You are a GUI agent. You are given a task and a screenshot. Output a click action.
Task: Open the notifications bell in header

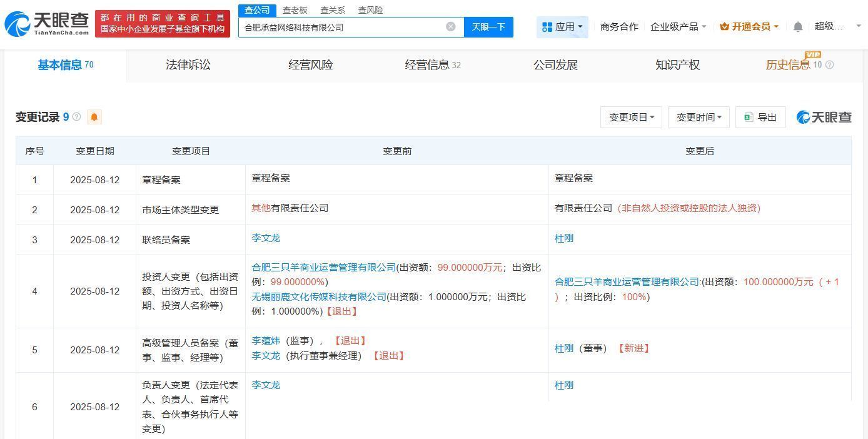[x=798, y=27]
